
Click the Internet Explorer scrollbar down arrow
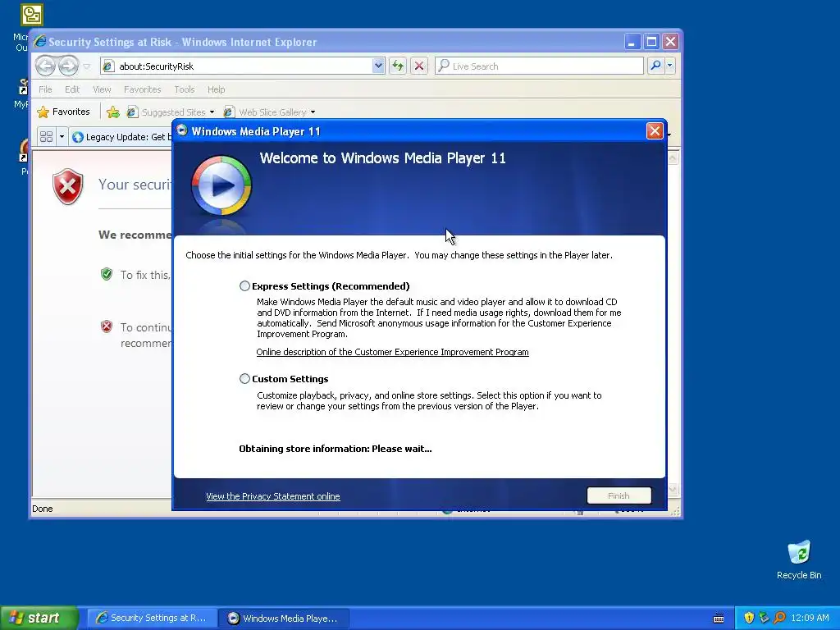[x=673, y=489]
